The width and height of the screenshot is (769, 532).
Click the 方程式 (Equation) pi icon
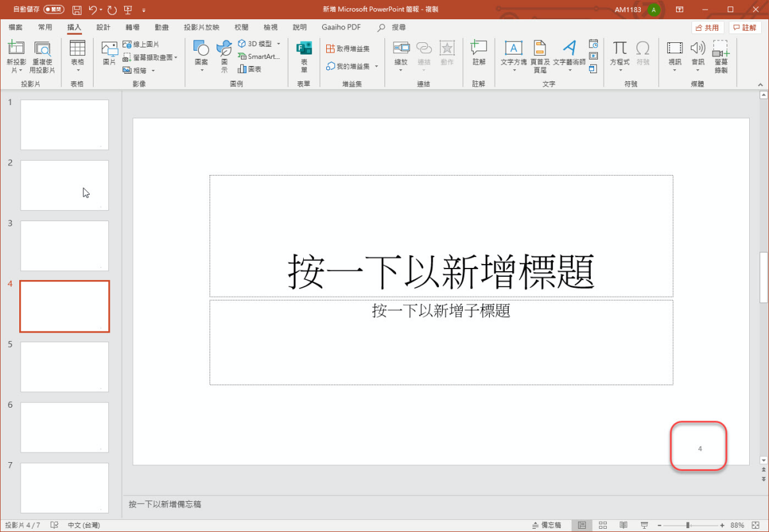click(x=619, y=49)
